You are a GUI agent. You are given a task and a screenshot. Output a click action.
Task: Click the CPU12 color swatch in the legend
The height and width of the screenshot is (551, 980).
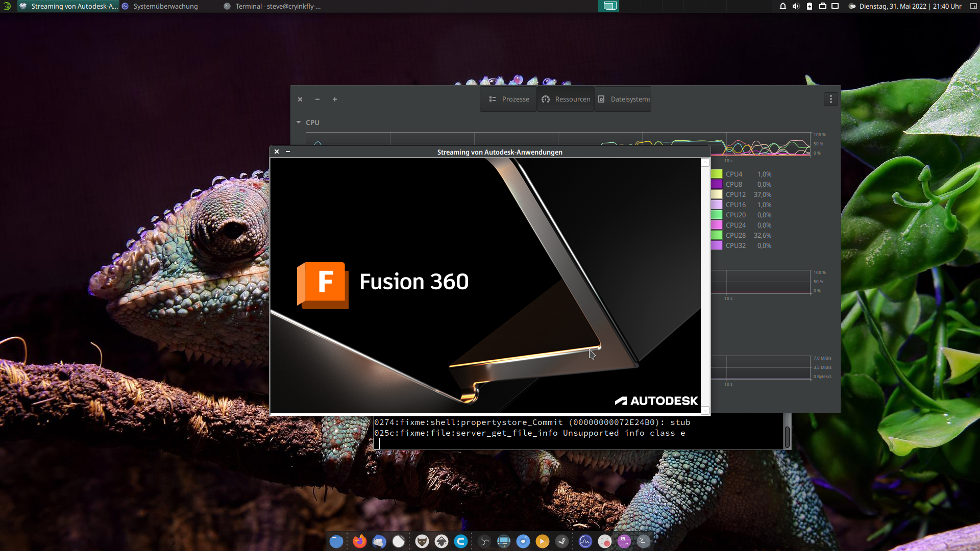717,194
